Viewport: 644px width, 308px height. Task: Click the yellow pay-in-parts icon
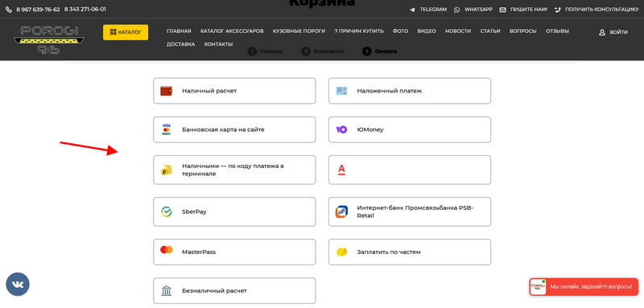(x=341, y=252)
